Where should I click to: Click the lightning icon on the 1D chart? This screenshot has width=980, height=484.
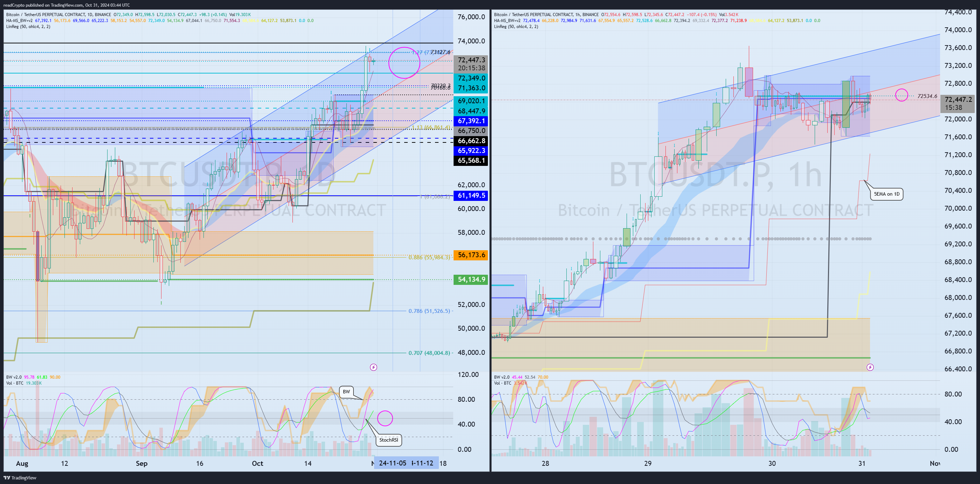(x=374, y=367)
